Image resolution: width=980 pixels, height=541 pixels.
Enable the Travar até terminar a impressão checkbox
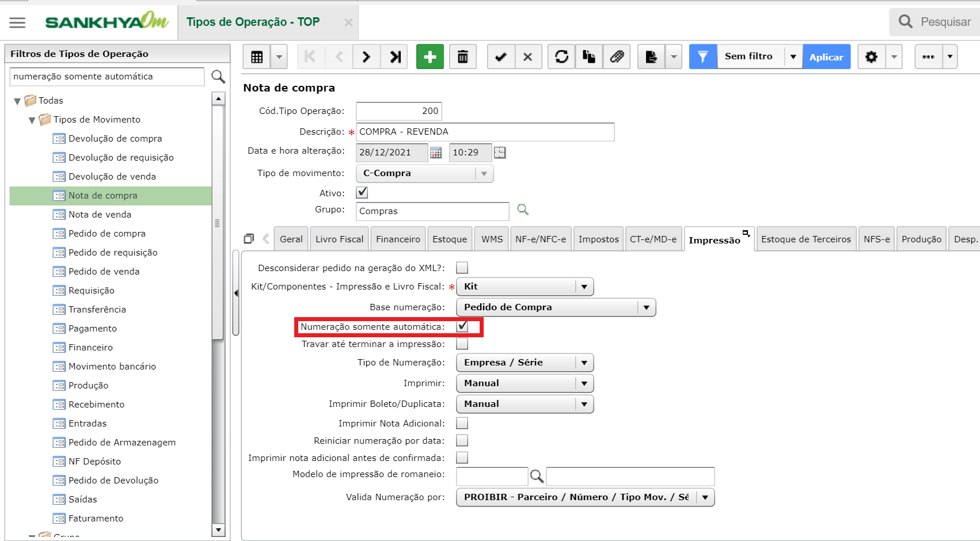[x=462, y=344]
